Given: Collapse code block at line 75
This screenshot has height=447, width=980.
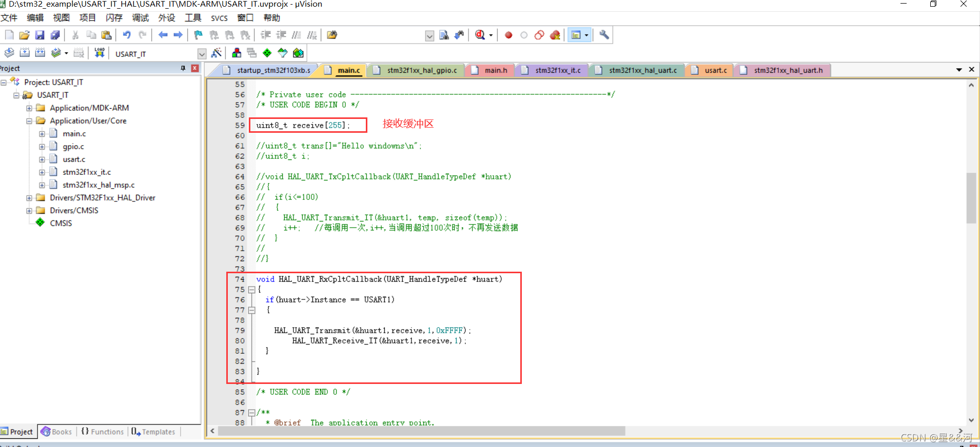Looking at the screenshot, I should coord(252,290).
